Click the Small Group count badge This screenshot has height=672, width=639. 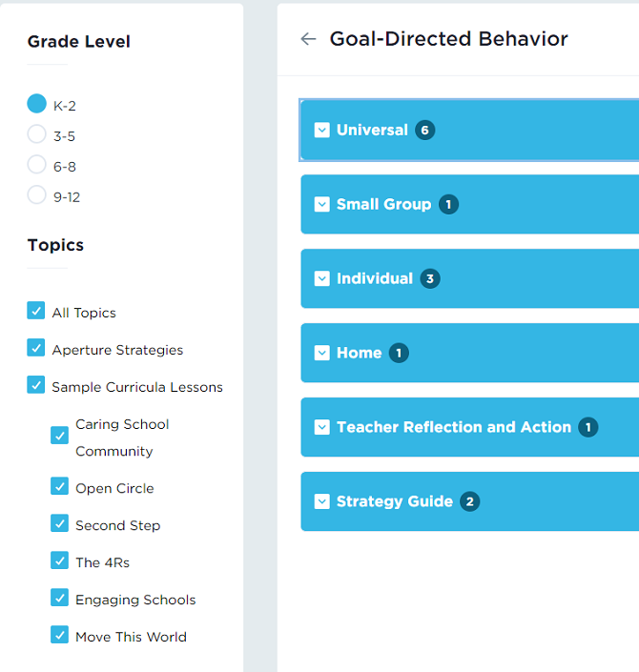click(x=449, y=205)
